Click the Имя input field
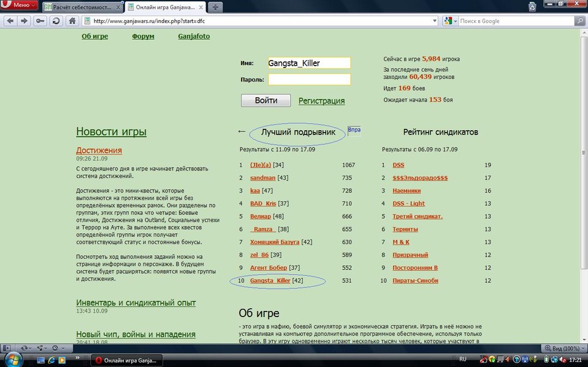The height and width of the screenshot is (367, 588). (x=309, y=63)
